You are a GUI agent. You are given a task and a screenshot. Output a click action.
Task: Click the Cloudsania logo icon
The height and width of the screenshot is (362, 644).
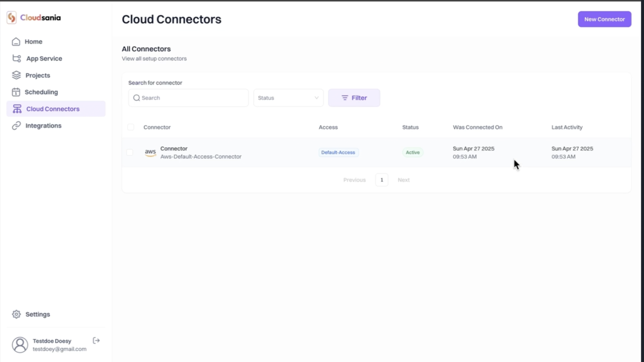click(11, 18)
